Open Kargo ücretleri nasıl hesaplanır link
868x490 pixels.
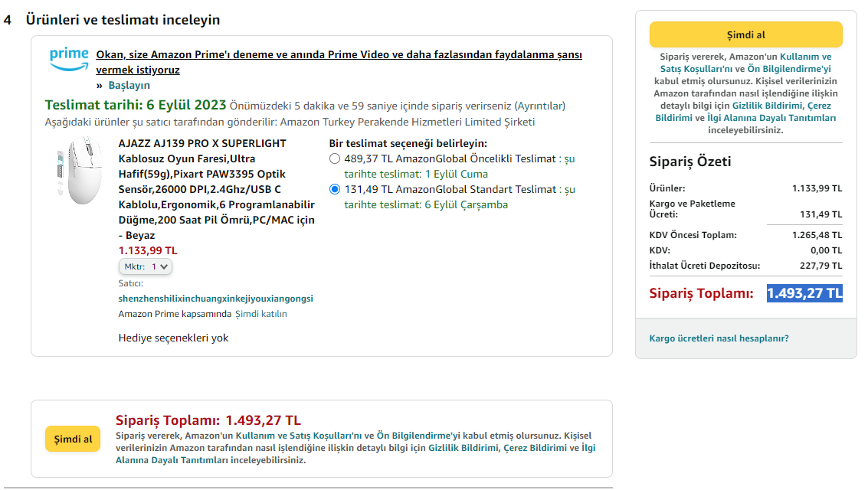719,338
